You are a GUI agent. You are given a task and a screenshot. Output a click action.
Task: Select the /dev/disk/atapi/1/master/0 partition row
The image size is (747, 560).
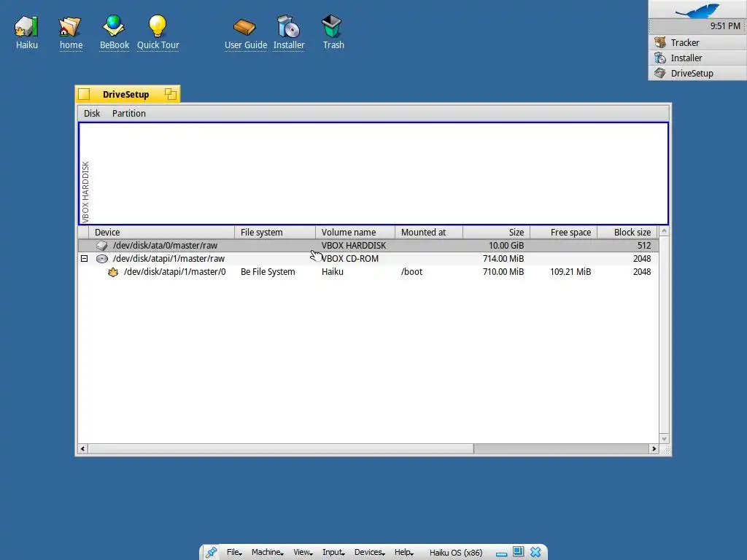point(368,272)
